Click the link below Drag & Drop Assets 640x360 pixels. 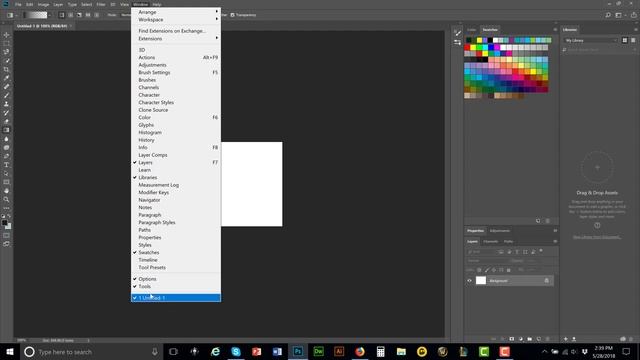point(597,237)
